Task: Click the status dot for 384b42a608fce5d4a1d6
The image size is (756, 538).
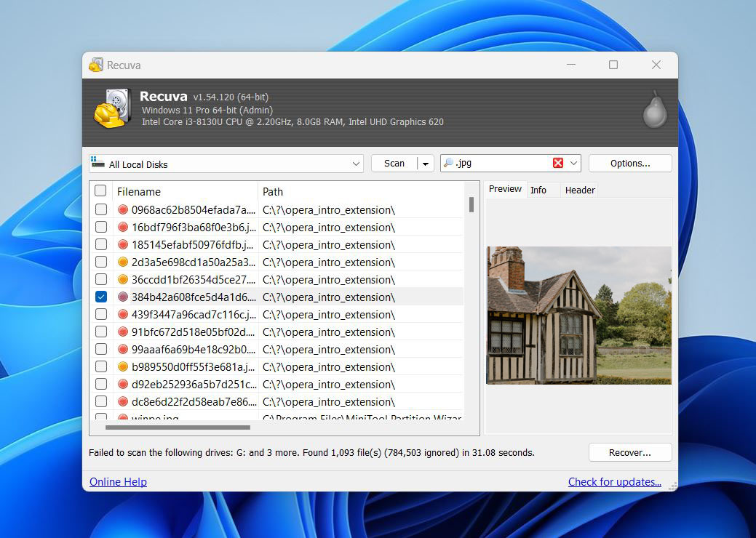Action: click(x=123, y=297)
